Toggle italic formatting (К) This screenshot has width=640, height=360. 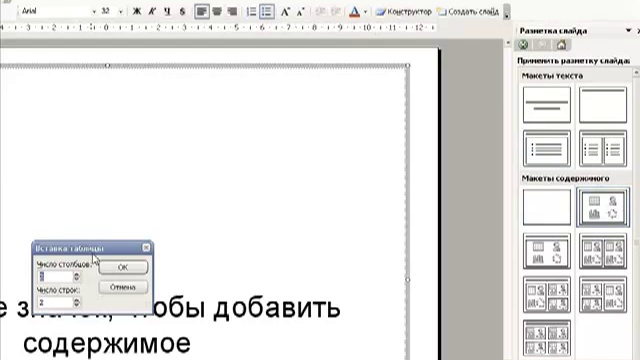pos(152,11)
